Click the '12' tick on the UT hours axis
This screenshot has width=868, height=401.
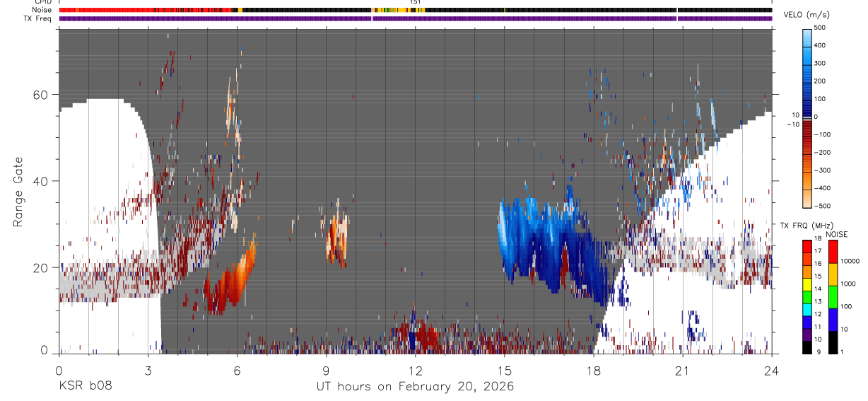pos(415,370)
